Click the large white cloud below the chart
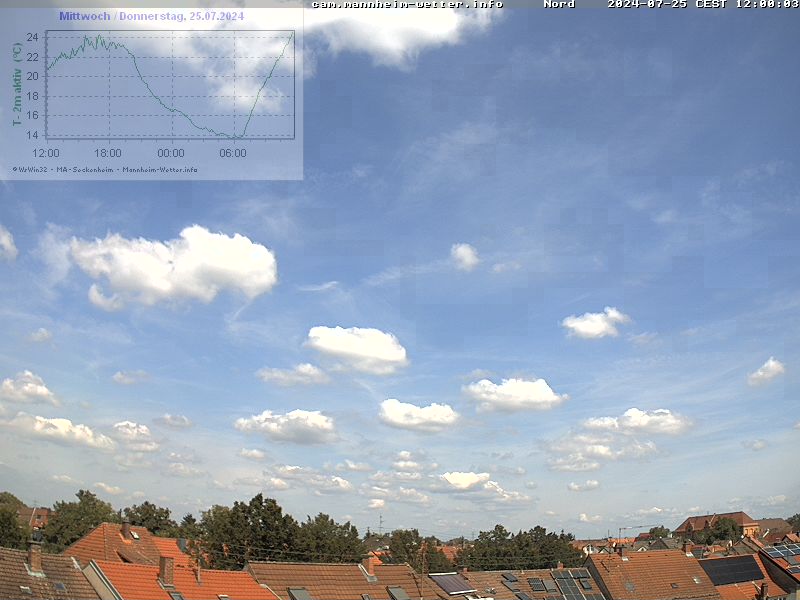 175,264
